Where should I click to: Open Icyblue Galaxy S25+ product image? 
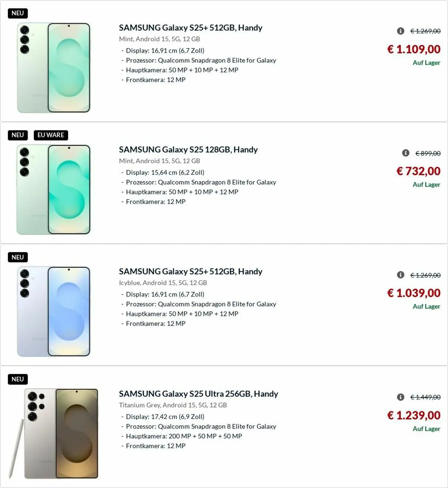pyautogui.click(x=54, y=312)
